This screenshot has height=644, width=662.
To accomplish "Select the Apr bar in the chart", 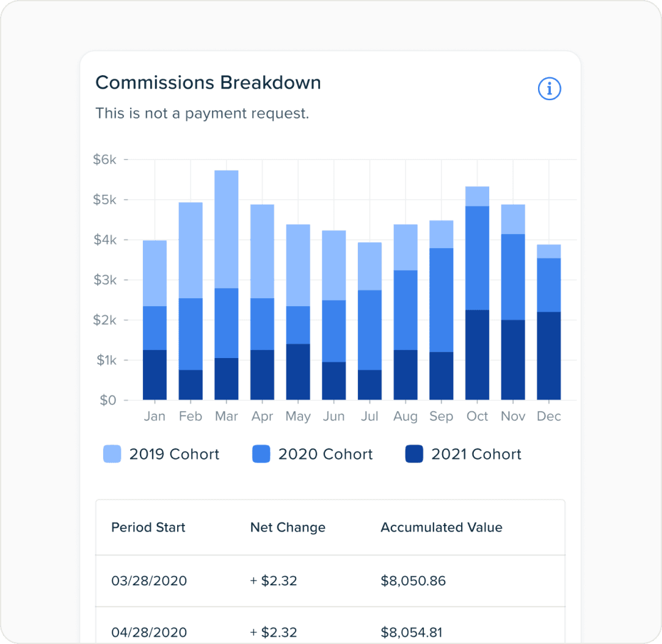I will pyautogui.click(x=262, y=302).
